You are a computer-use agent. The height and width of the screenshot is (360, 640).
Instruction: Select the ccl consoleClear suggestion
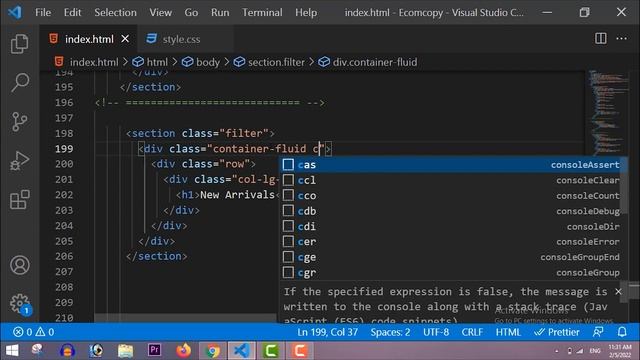coord(451,180)
